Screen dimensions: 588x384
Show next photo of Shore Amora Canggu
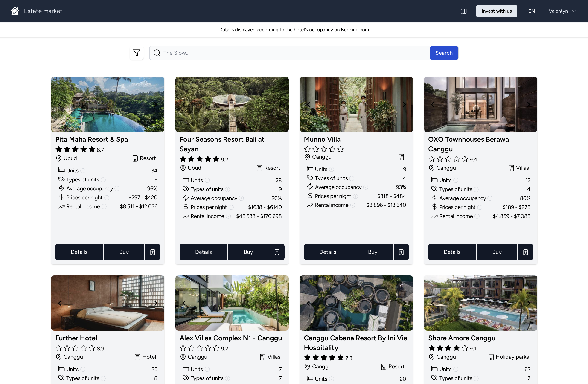528,303
